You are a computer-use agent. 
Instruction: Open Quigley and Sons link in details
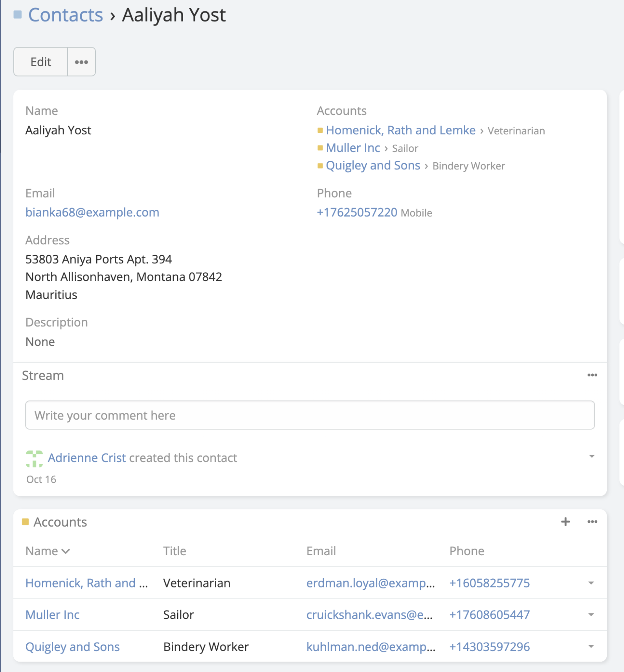click(x=373, y=165)
